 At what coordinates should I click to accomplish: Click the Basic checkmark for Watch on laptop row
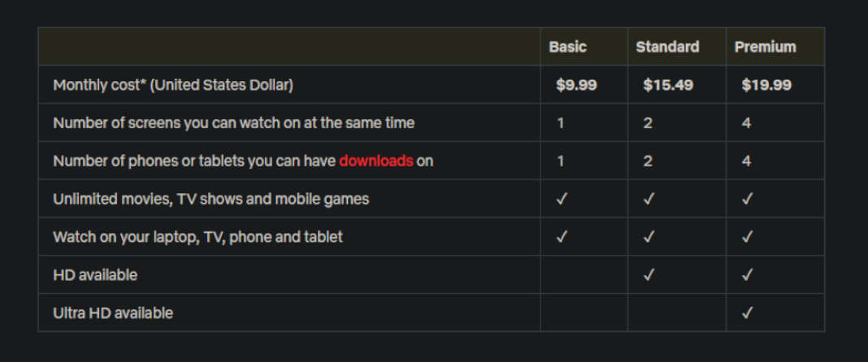pos(562,237)
